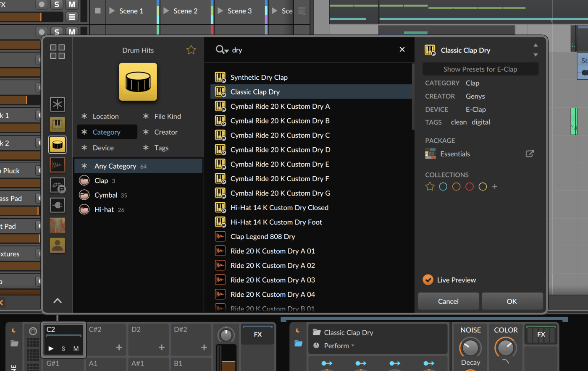This screenshot has height=371, width=588.
Task: Mute the C2 drum pad
Action: (x=76, y=348)
